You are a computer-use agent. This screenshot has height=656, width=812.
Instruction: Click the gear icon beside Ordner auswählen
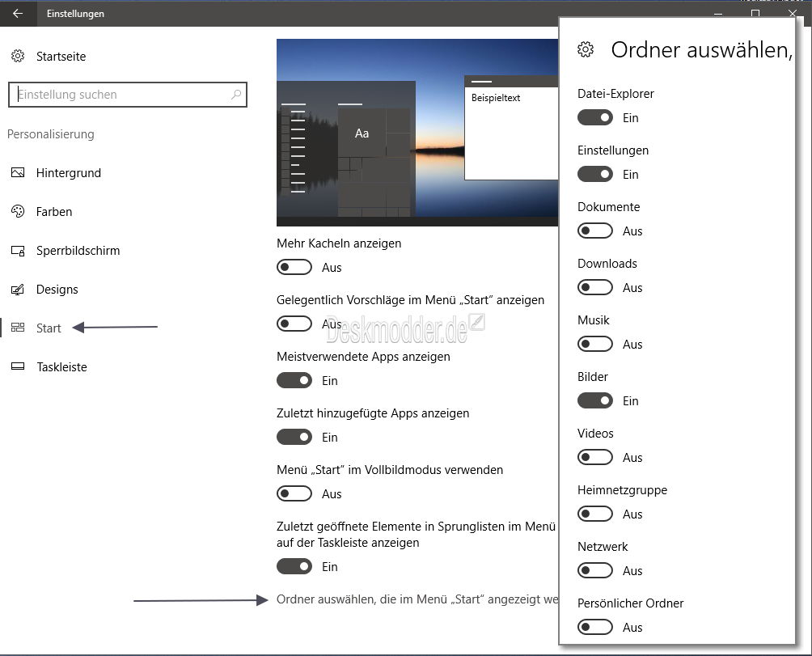586,49
